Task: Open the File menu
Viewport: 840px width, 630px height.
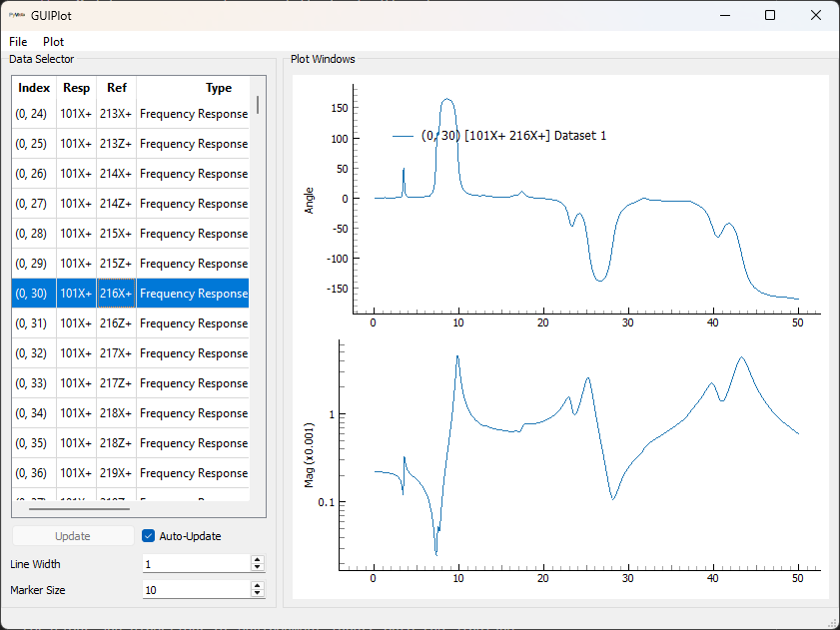Action: point(18,42)
